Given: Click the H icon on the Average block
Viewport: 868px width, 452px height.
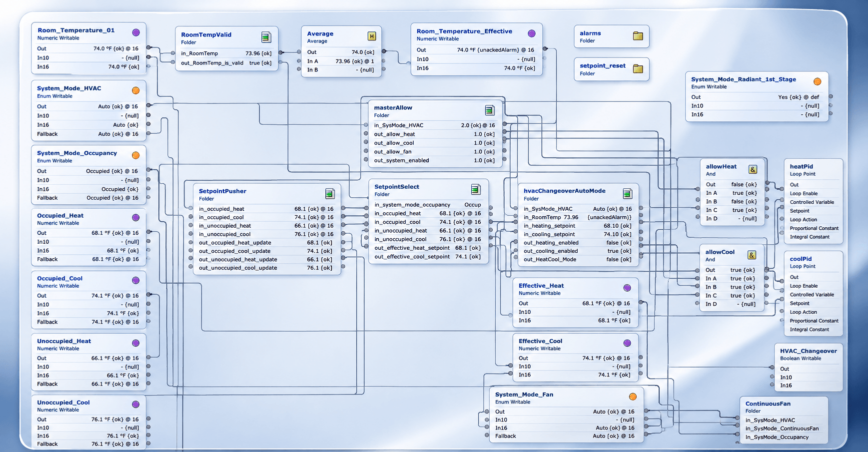Looking at the screenshot, I should [x=372, y=36].
